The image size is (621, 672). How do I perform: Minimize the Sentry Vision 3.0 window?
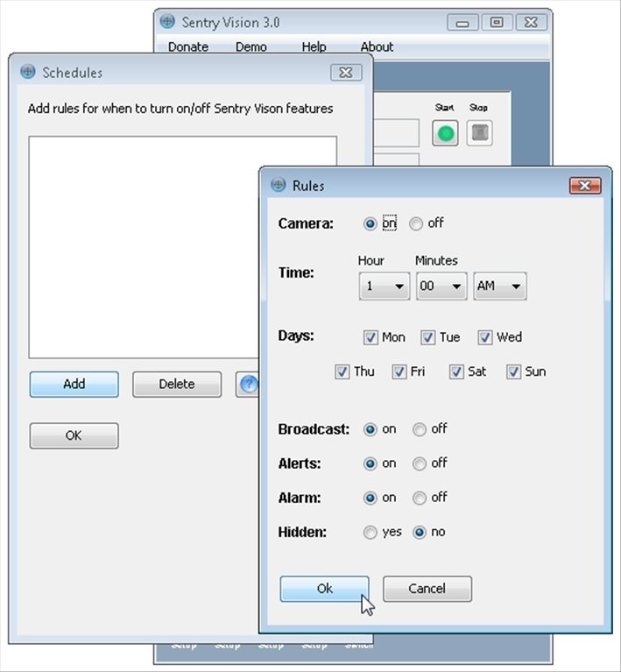click(x=462, y=22)
